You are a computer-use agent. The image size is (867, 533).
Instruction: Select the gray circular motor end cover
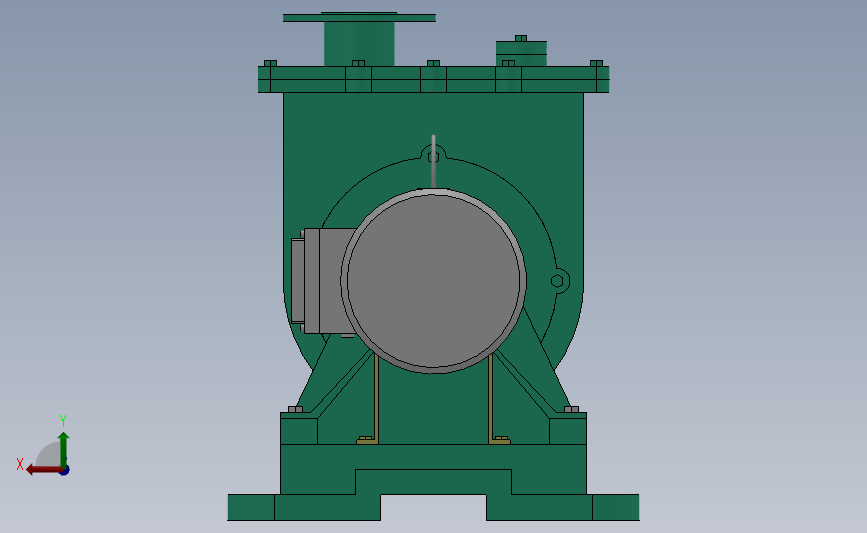click(433, 281)
